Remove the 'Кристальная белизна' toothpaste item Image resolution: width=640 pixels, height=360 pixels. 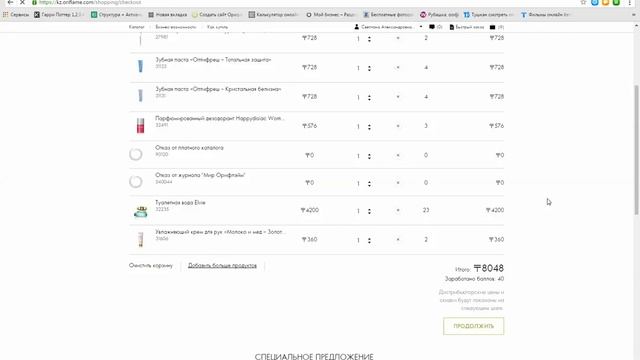(x=398, y=97)
